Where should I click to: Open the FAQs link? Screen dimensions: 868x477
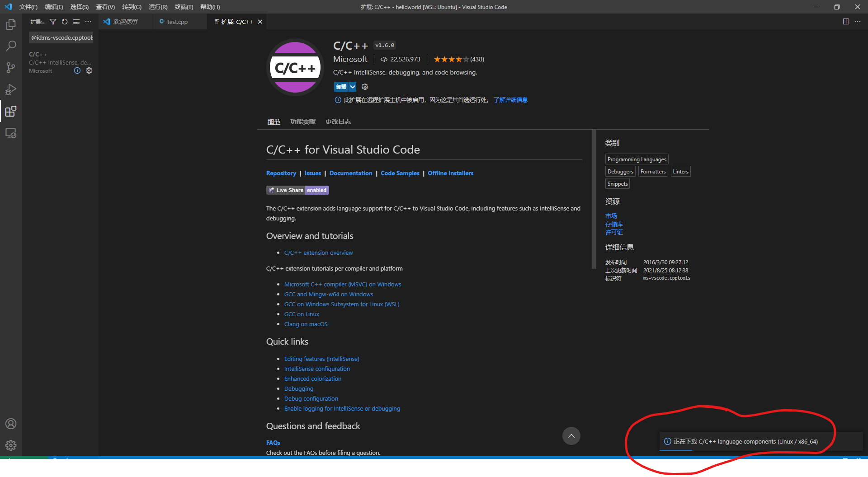point(273,443)
